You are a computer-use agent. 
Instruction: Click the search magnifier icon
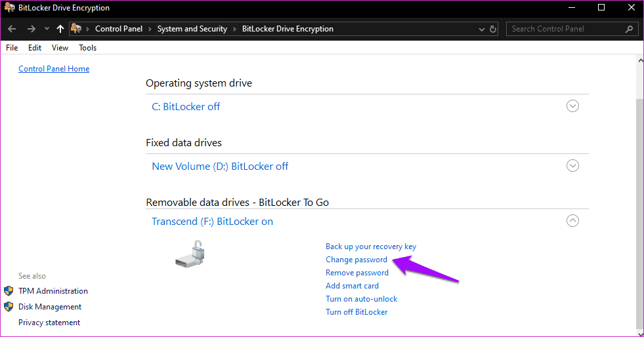tap(629, 29)
